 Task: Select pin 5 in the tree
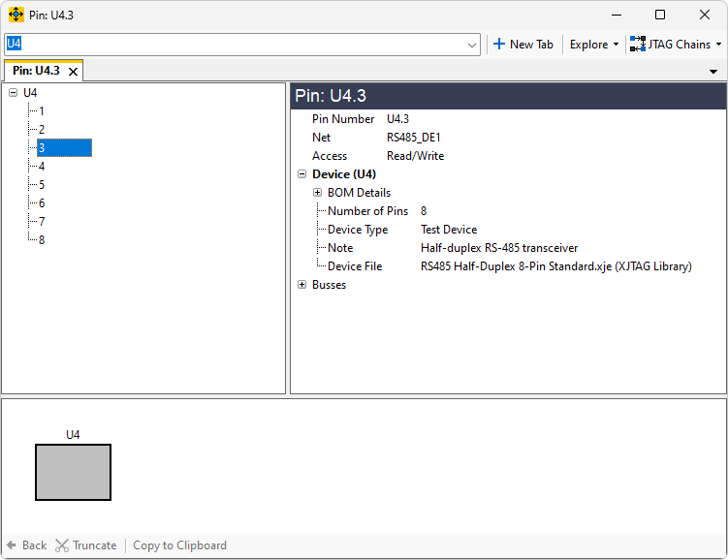point(41,185)
